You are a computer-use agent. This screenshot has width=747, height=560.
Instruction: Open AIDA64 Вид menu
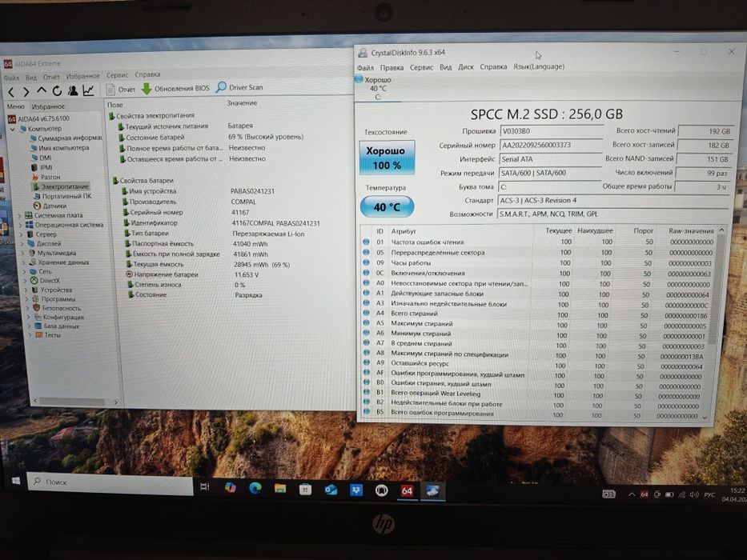point(31,77)
